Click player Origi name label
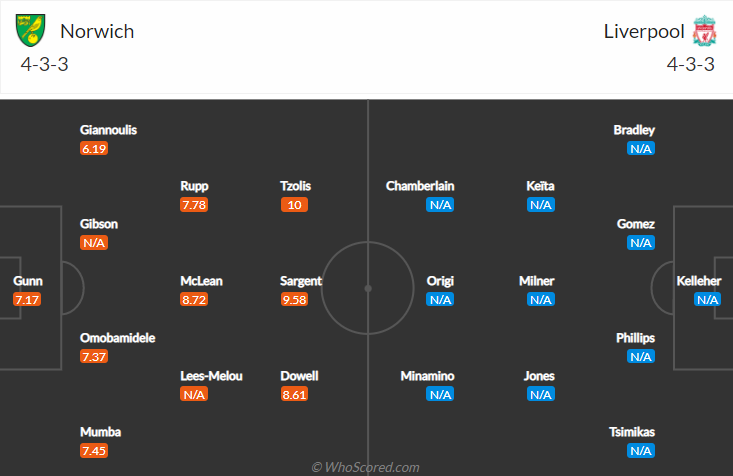The height and width of the screenshot is (476, 733). (440, 281)
